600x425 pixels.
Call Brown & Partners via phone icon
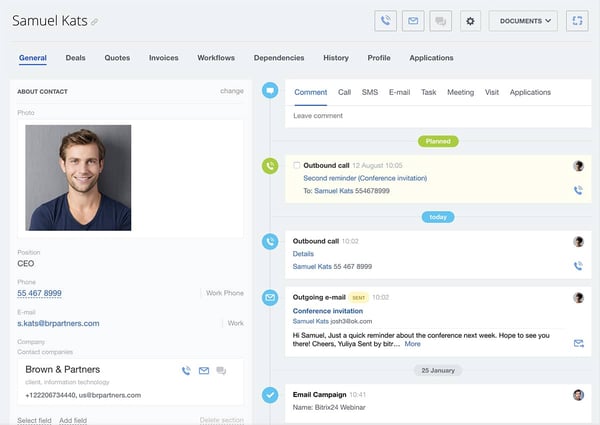click(186, 371)
